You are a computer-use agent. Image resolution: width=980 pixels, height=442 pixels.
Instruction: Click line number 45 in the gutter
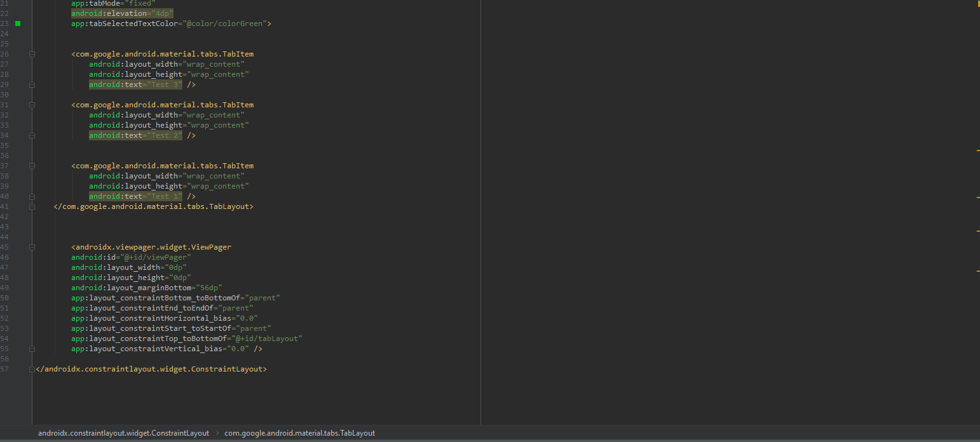(4, 247)
